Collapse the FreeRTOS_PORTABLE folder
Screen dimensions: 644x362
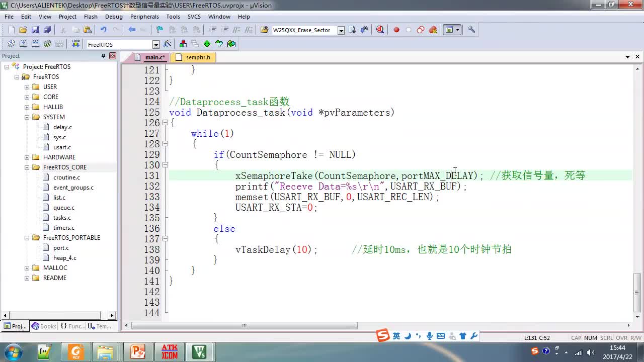(x=27, y=238)
